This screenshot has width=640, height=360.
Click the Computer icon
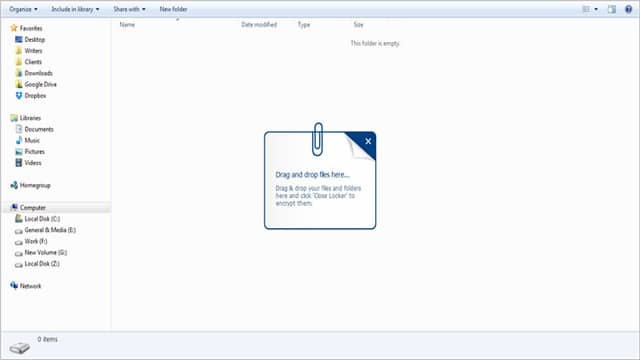click(x=14, y=207)
